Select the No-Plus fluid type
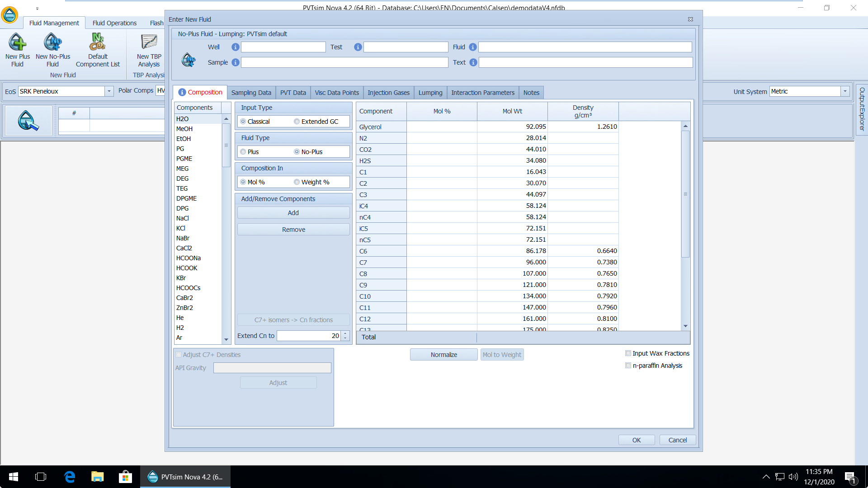868x488 pixels. coord(297,152)
